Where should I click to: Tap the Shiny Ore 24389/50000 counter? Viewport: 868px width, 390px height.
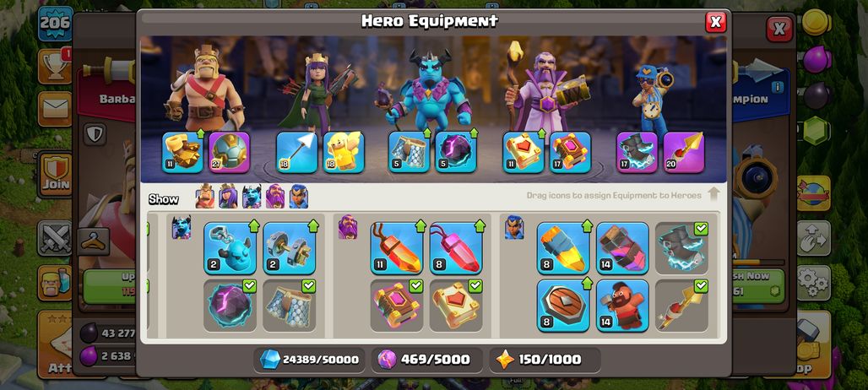309,360
